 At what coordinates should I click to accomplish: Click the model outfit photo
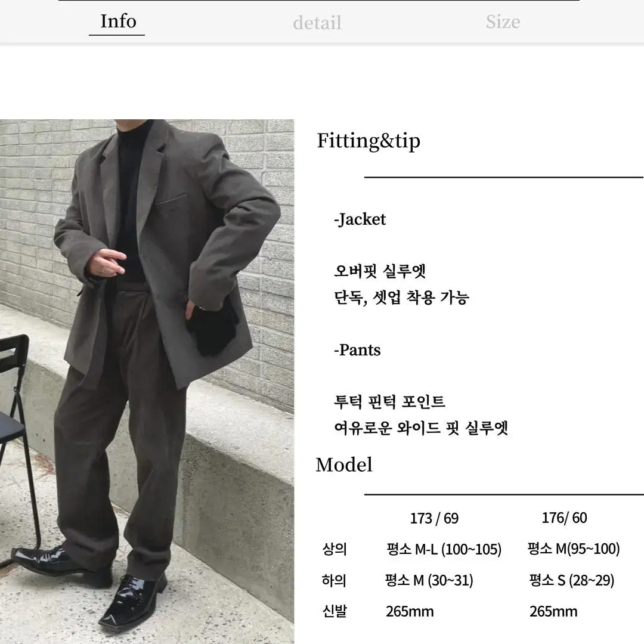[x=147, y=382]
